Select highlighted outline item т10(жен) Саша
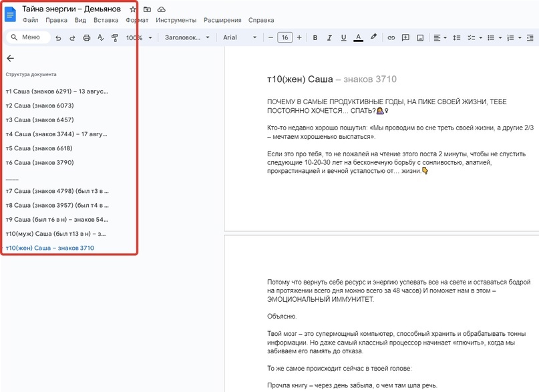Image resolution: width=539 pixels, height=392 pixels. (50, 248)
